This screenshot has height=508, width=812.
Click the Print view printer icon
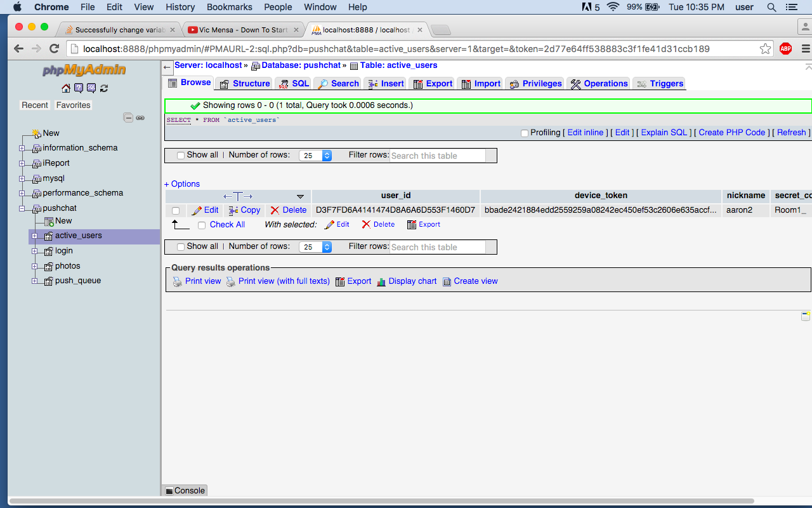click(178, 281)
